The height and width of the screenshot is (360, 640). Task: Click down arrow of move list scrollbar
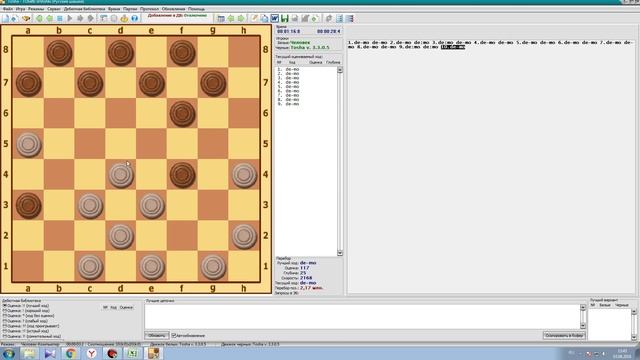pos(340,253)
